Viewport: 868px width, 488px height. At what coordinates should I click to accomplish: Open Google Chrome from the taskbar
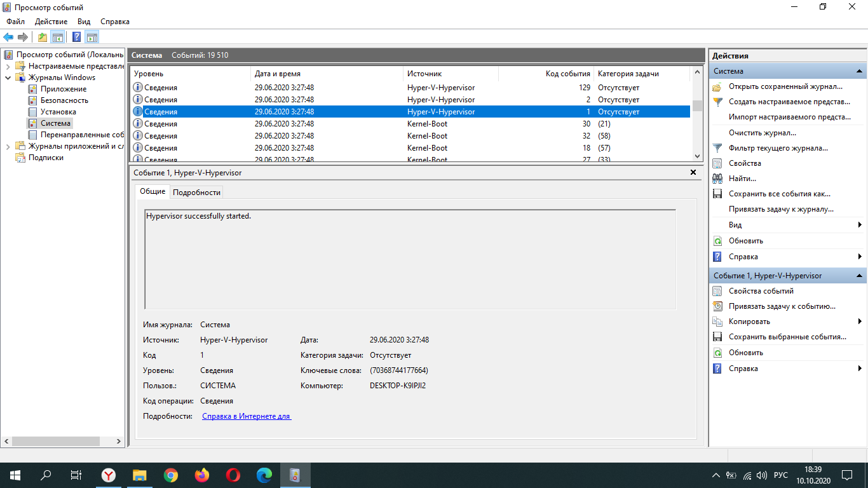coord(171,475)
